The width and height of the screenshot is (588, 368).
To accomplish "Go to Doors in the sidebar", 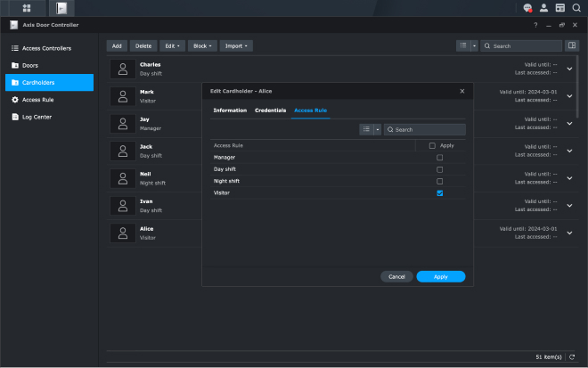I will click(x=30, y=65).
